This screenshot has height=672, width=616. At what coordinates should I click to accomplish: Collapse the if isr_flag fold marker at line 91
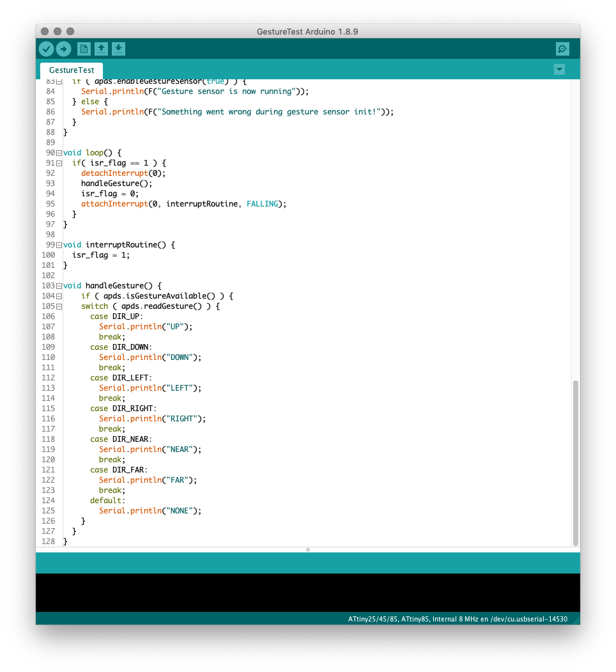tap(59, 163)
